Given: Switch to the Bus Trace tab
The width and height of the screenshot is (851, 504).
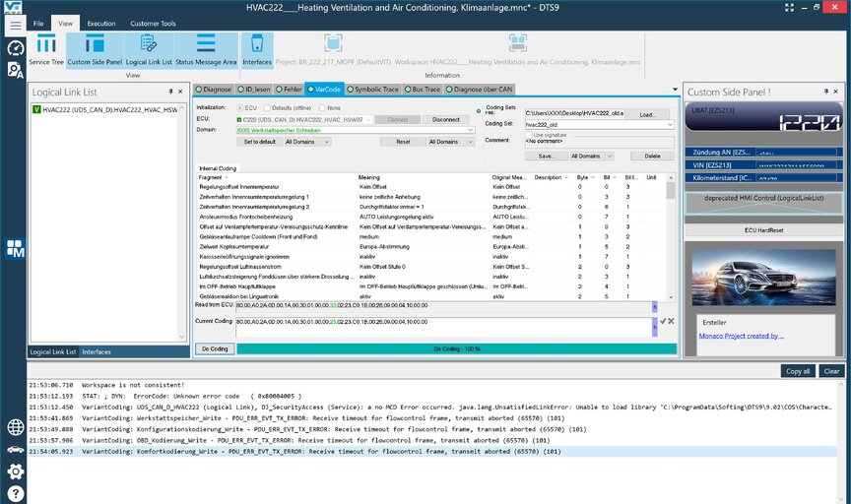Looking at the screenshot, I should coord(423,90).
